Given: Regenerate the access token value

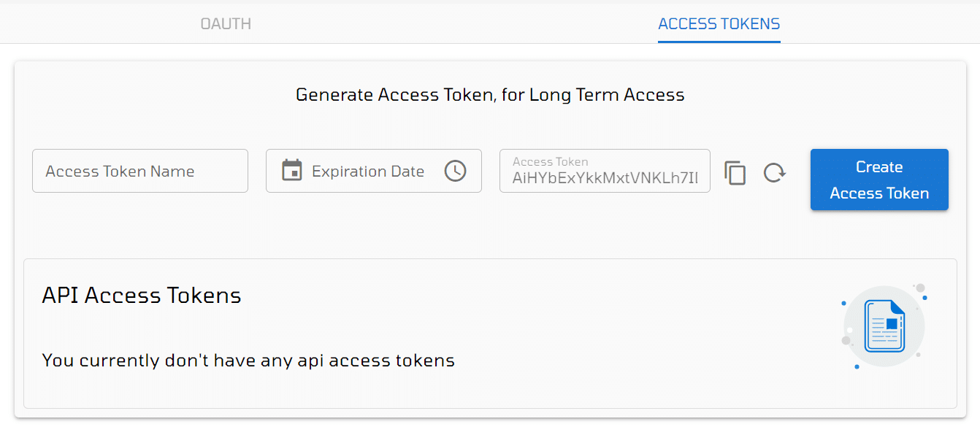Looking at the screenshot, I should point(774,173).
